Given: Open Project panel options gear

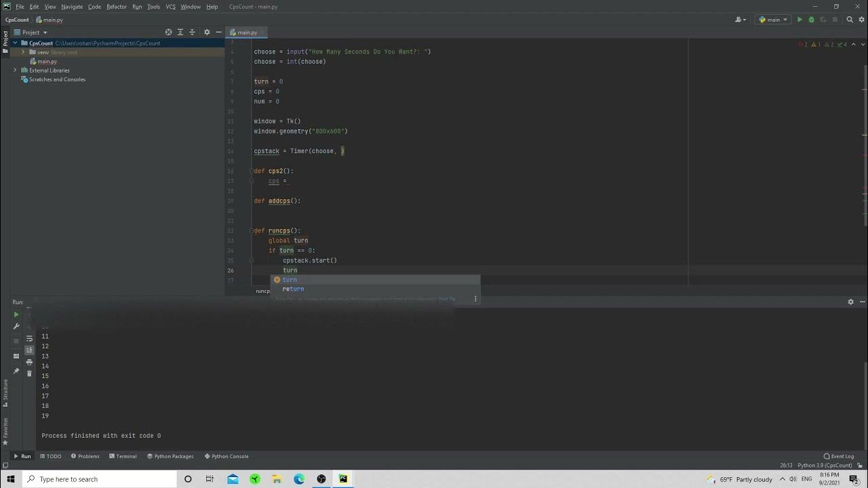Looking at the screenshot, I should [207, 32].
